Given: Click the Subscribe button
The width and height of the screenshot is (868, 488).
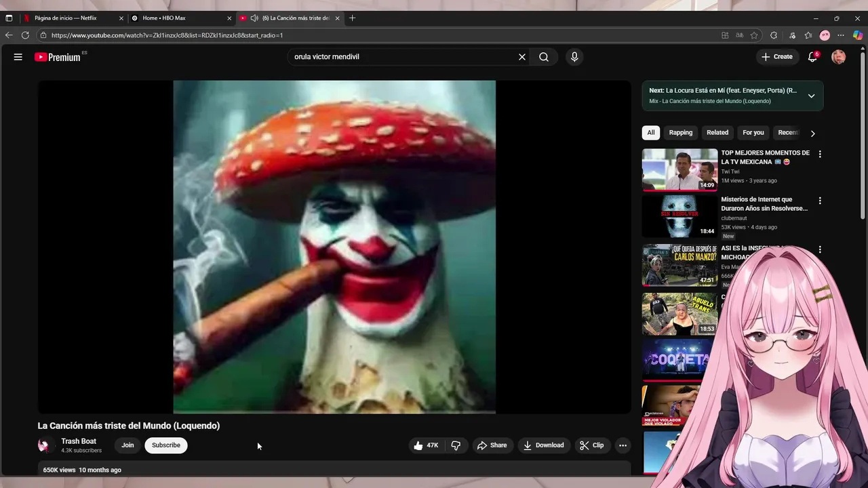Looking at the screenshot, I should pyautogui.click(x=166, y=445).
